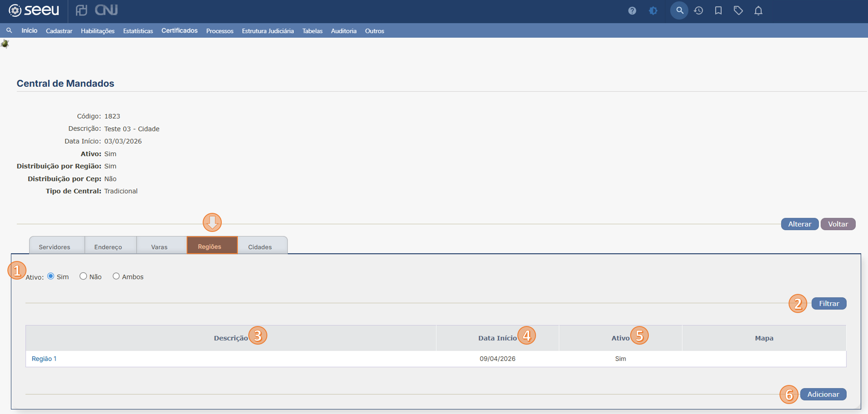This screenshot has width=868, height=414.
Task: Click the Sim cell in Região 1 row
Action: tap(621, 359)
